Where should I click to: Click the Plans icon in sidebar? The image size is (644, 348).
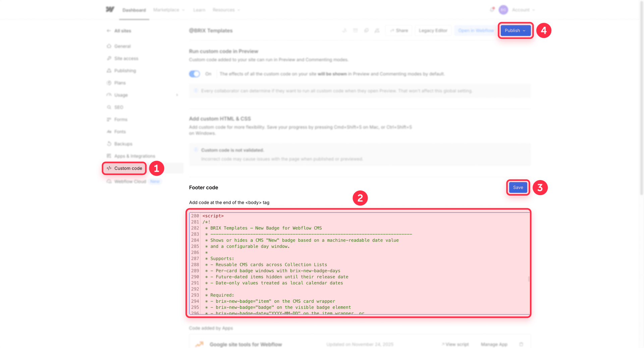click(109, 83)
